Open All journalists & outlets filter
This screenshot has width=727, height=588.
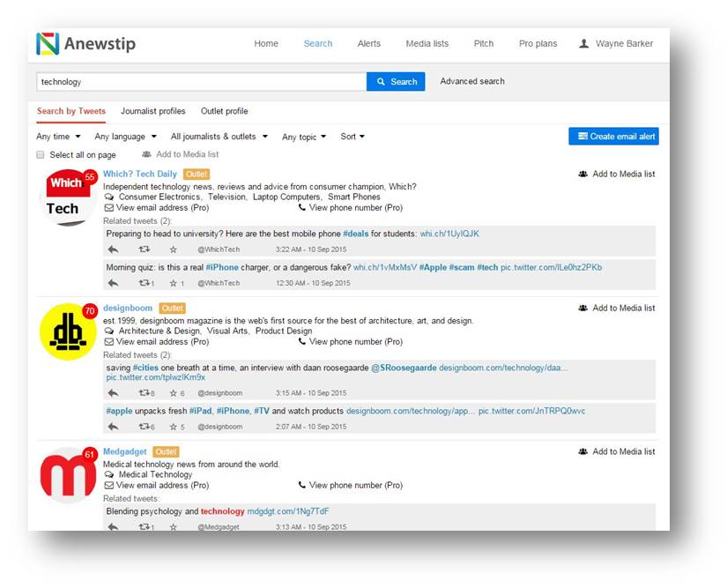pyautogui.click(x=219, y=137)
